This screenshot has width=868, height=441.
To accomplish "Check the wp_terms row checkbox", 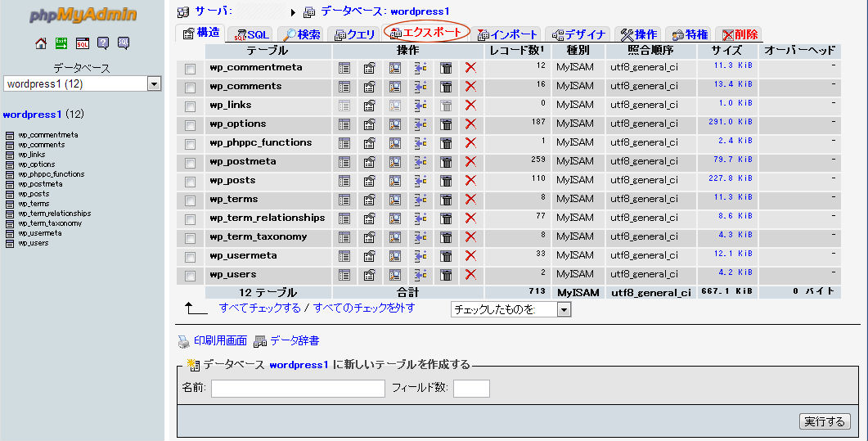I will tap(191, 200).
